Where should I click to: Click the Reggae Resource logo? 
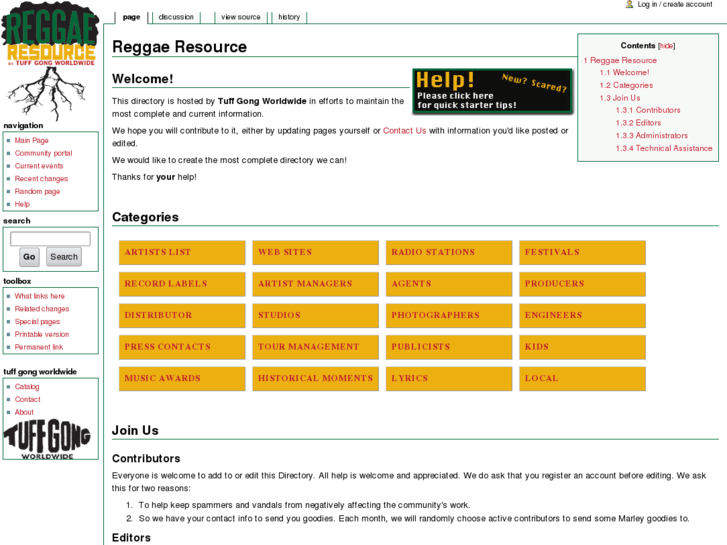point(50,60)
